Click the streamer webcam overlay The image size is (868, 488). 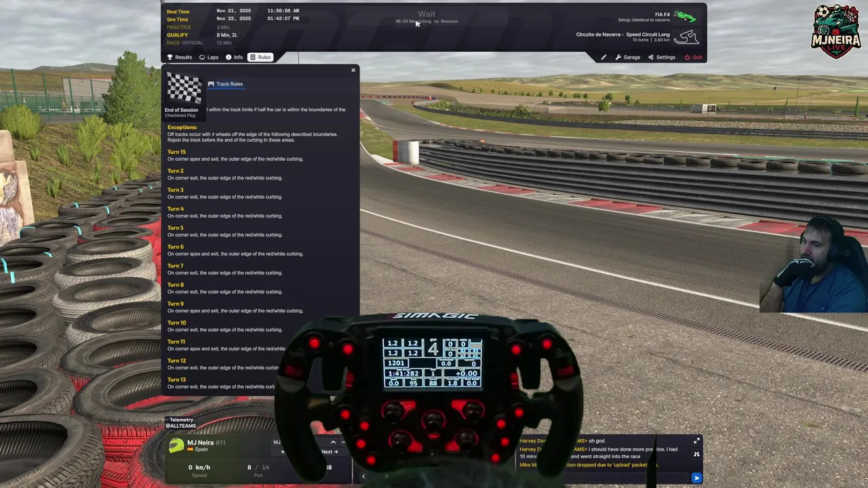[x=814, y=264]
